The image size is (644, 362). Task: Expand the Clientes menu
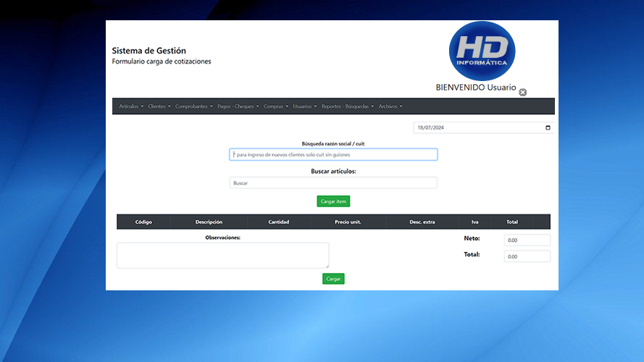(x=159, y=106)
